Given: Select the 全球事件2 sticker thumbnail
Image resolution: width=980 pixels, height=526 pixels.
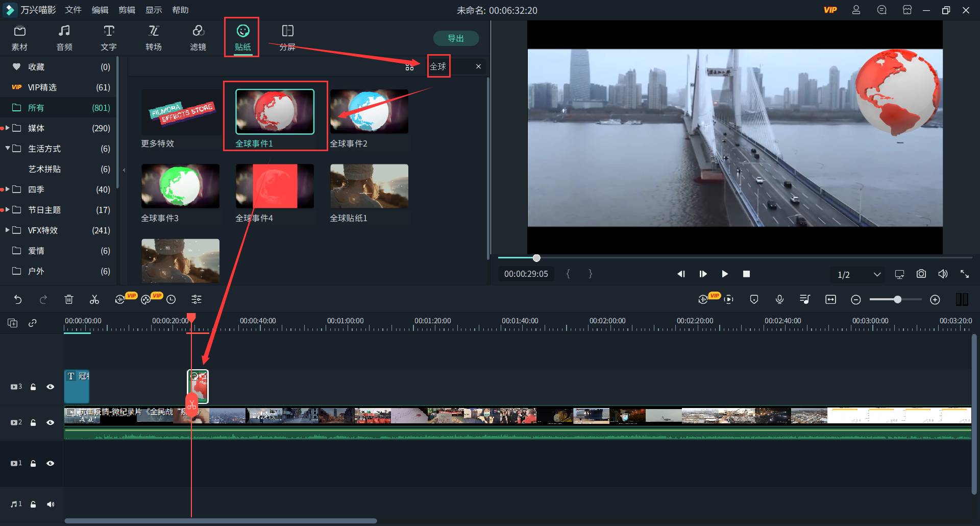Looking at the screenshot, I should click(x=369, y=112).
